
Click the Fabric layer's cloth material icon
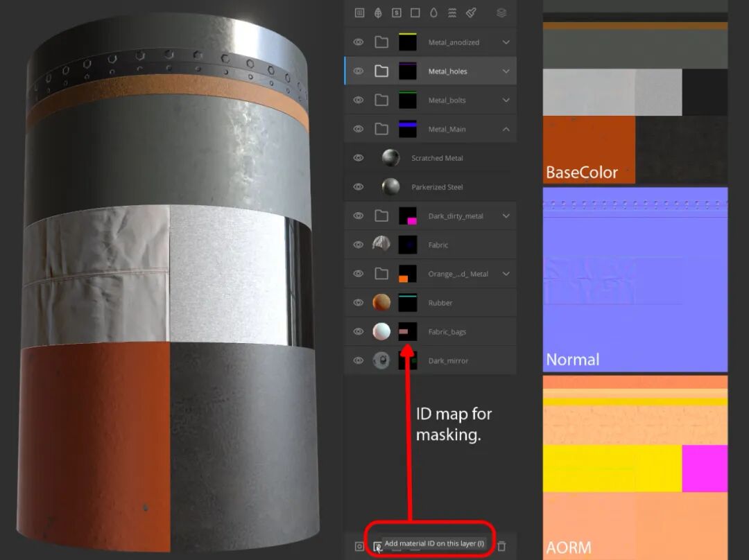381,245
